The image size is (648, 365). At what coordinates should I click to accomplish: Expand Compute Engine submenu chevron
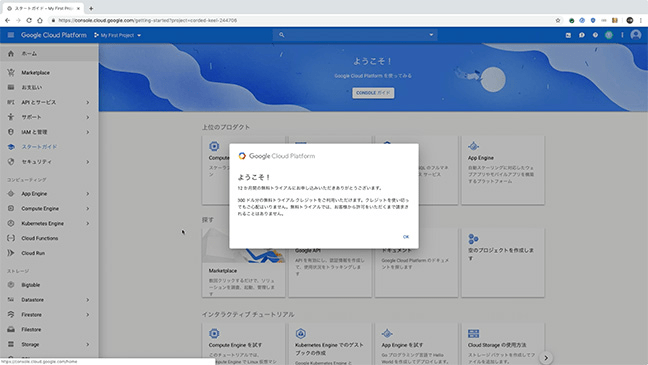(88, 208)
